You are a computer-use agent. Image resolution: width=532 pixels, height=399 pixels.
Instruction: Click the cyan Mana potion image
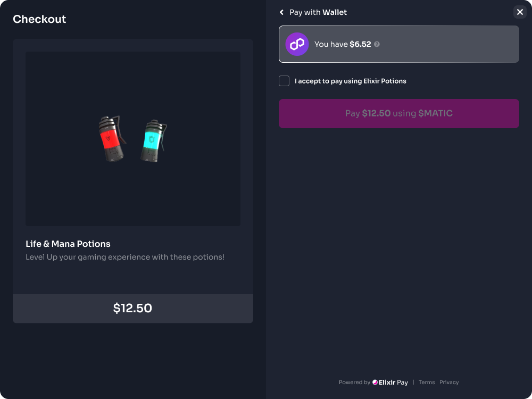tap(153, 141)
